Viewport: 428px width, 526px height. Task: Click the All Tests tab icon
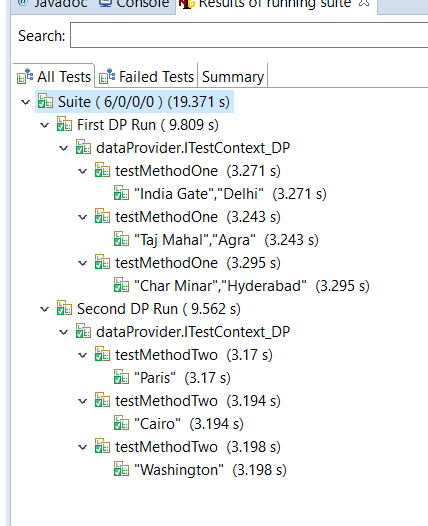(25, 76)
